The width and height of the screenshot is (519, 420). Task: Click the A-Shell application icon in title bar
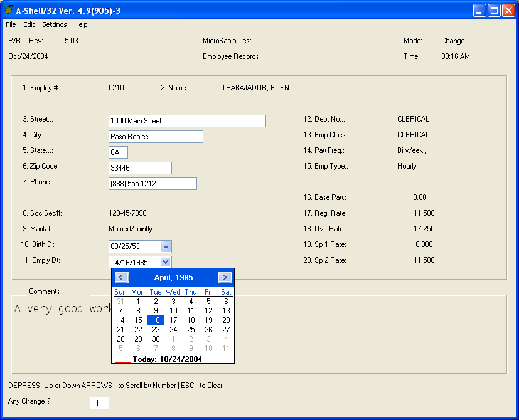(9, 10)
